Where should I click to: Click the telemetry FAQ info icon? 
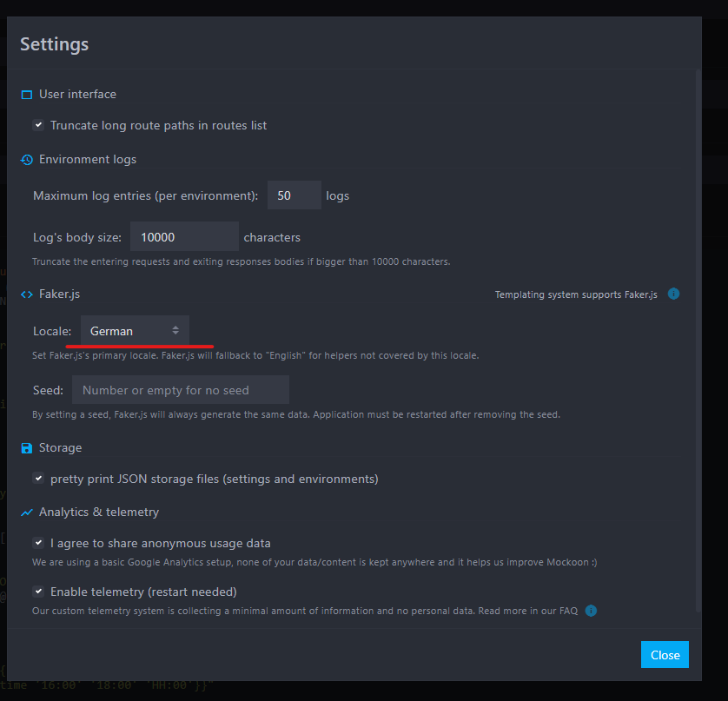point(591,611)
